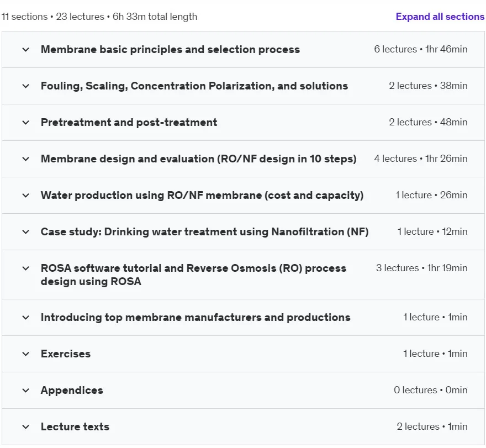Expand chevron beside ROSA software tutorial
486x448 pixels.
pos(26,268)
